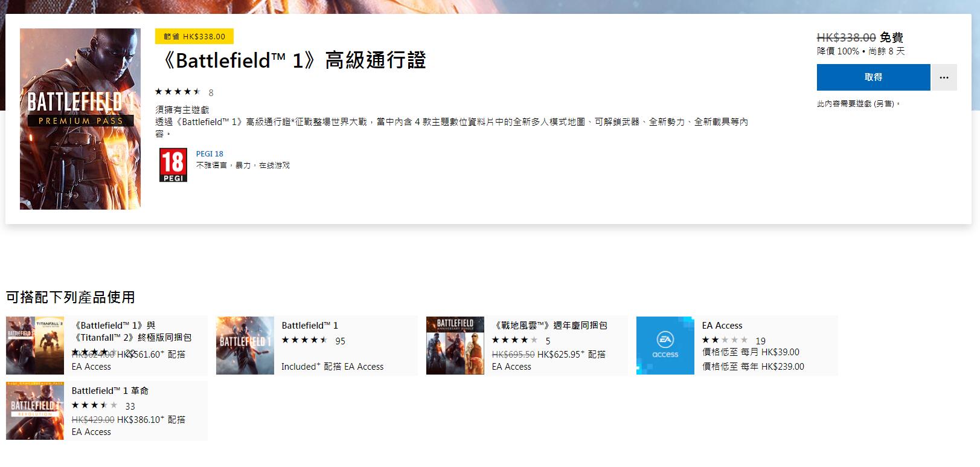Open the 《戰地風雲™》週年慶同捆包 title
Screen dimensions: 980x467
(x=549, y=326)
